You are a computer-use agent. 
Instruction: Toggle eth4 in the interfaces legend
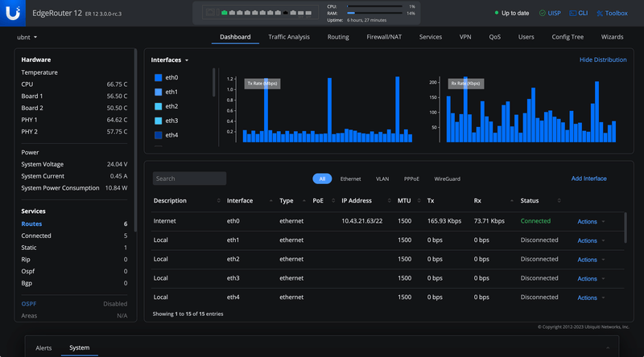pyautogui.click(x=167, y=135)
